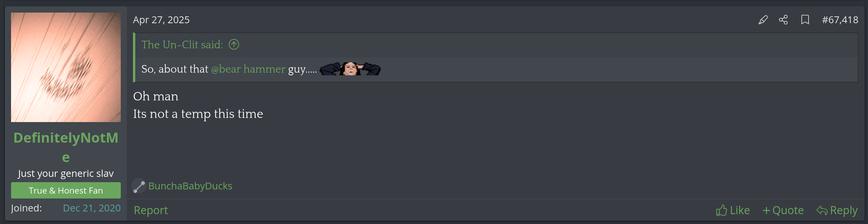The width and height of the screenshot is (868, 224).
Task: Report this post
Action: click(151, 210)
